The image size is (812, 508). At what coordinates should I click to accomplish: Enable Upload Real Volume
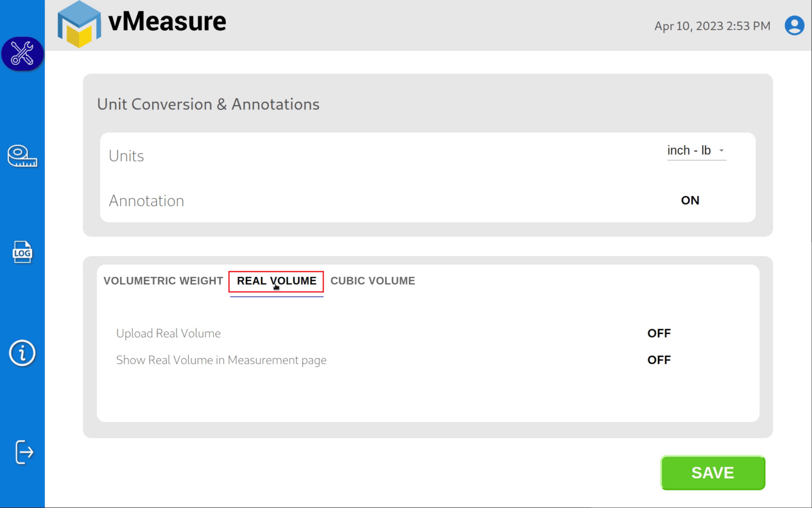659,333
